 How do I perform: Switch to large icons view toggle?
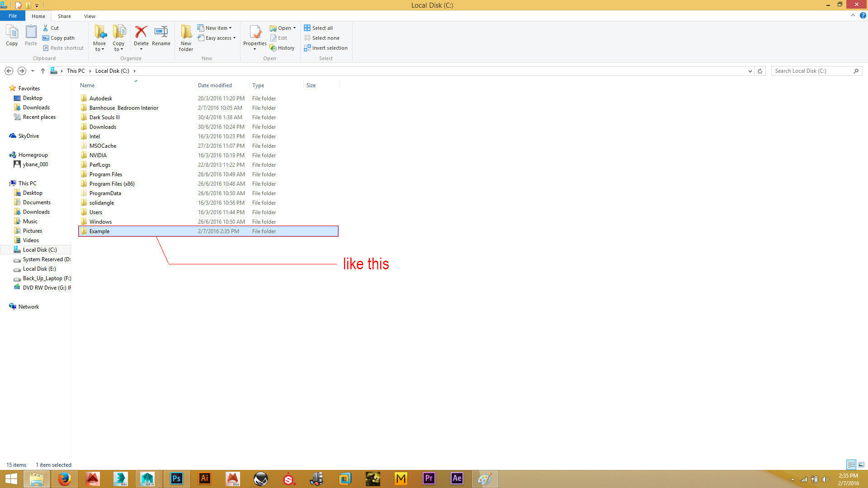861,465
